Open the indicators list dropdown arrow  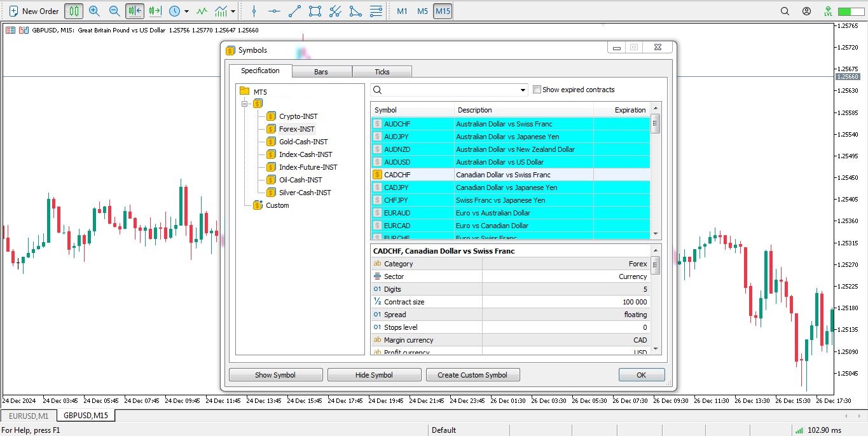click(233, 11)
